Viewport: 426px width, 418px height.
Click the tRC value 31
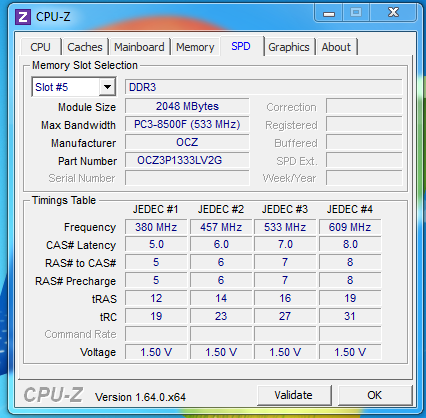coord(350,316)
